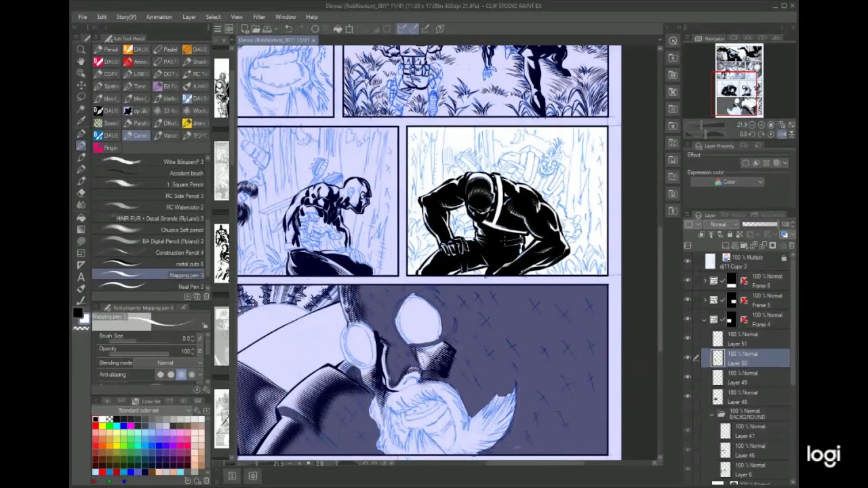Screen dimensions: 868x488
Task: Open the Edit menu
Action: tap(102, 17)
